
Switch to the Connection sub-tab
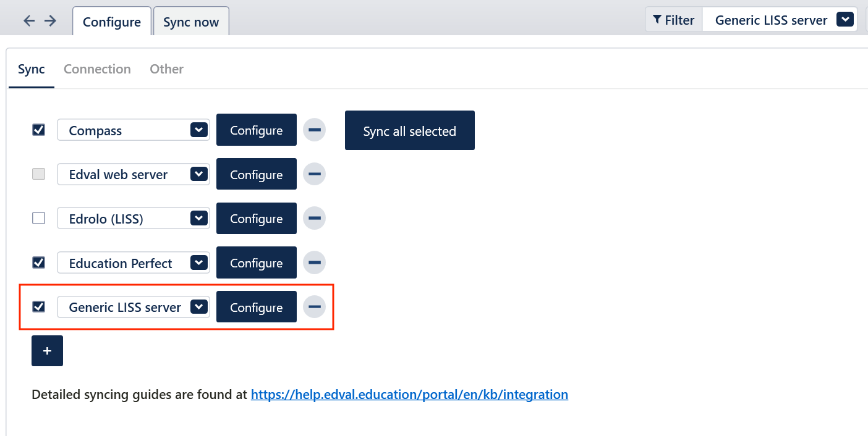pyautogui.click(x=97, y=69)
